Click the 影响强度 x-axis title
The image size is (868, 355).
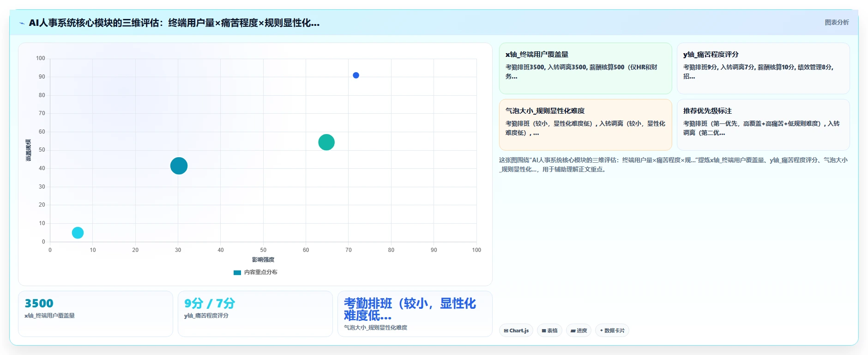point(263,260)
